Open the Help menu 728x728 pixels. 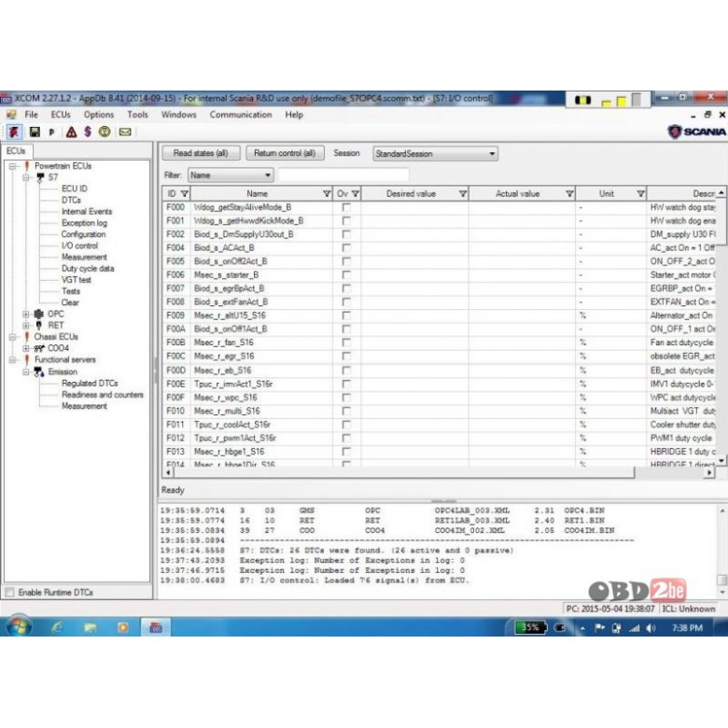click(x=294, y=115)
